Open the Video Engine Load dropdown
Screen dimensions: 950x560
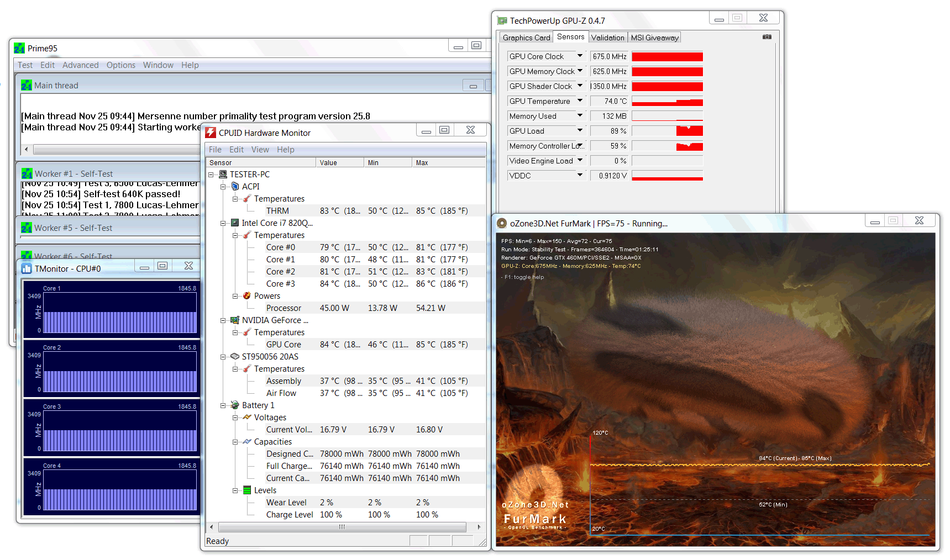click(x=580, y=161)
